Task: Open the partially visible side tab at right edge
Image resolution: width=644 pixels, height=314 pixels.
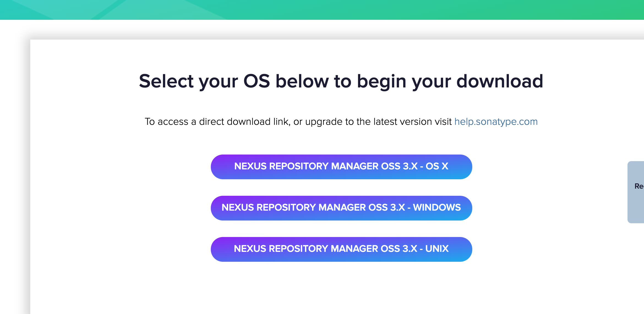Action: (x=637, y=192)
